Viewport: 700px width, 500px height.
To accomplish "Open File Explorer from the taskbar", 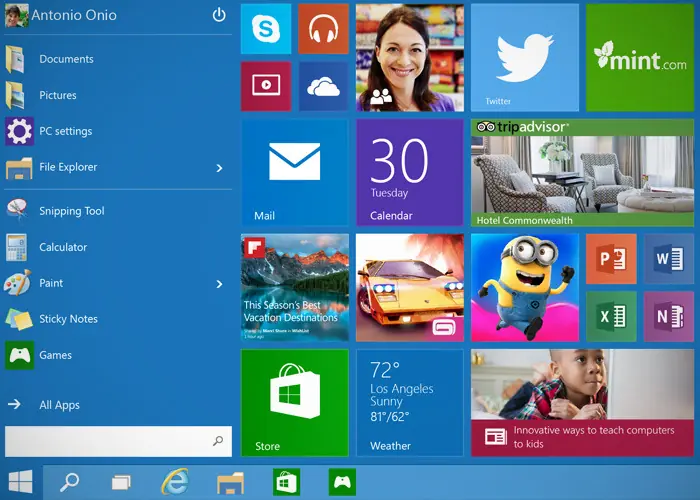I will point(230,483).
